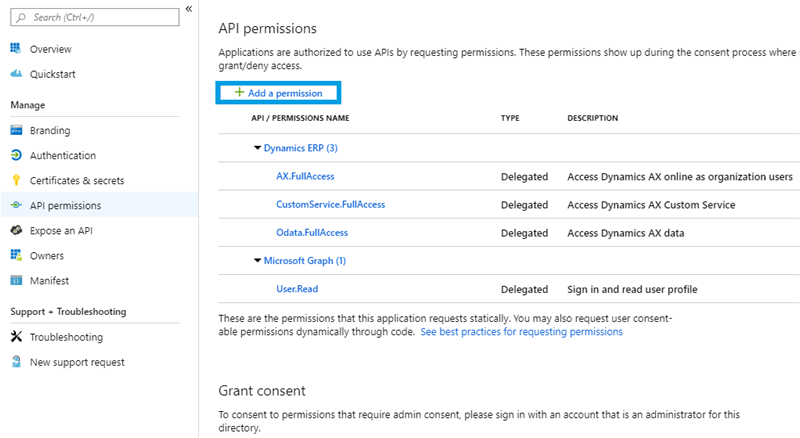Click the Troubleshooting tools icon

point(16,338)
